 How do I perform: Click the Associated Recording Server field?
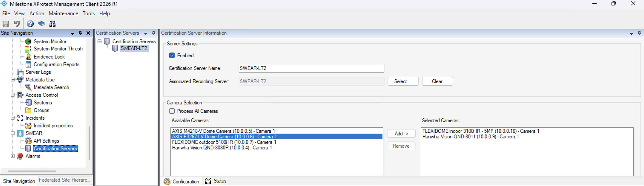tap(311, 81)
